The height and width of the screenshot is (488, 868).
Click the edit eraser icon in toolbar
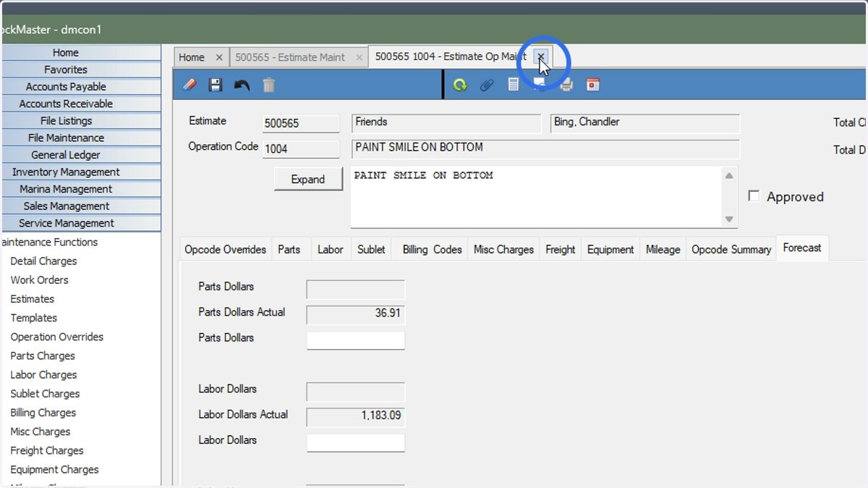190,85
